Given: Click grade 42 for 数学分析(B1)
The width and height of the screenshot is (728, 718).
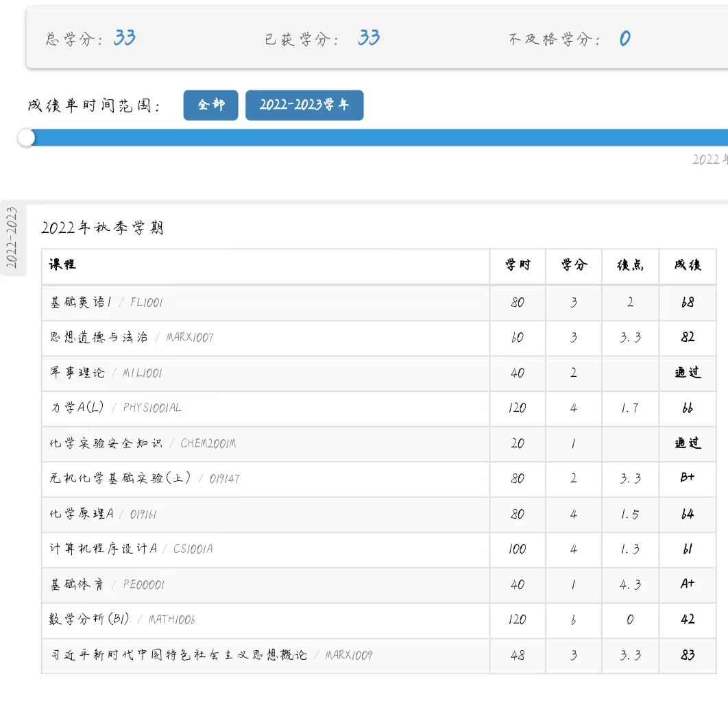Looking at the screenshot, I should pos(688,619).
